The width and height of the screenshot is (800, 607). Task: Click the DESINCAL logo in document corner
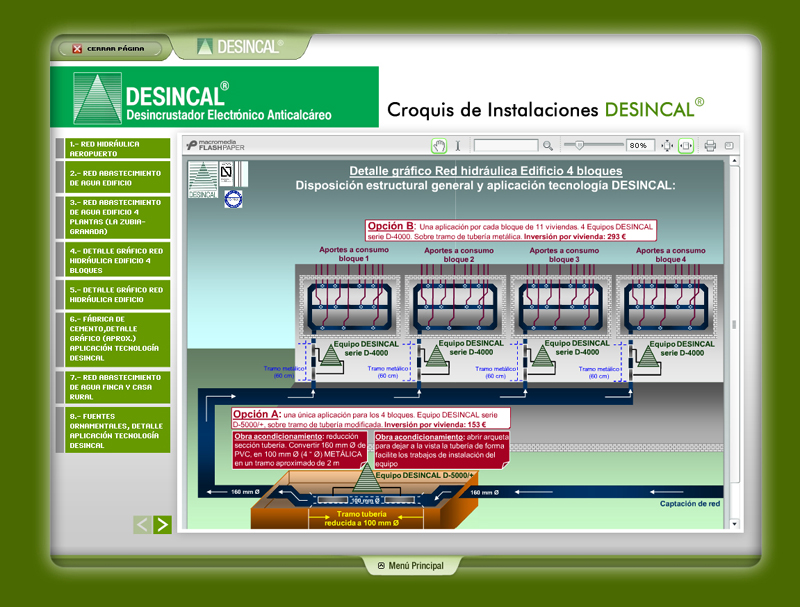203,180
